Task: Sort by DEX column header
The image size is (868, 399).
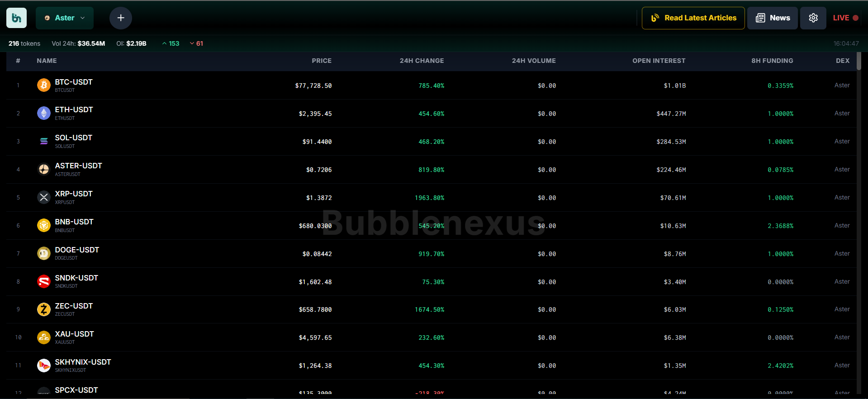Action: 843,61
